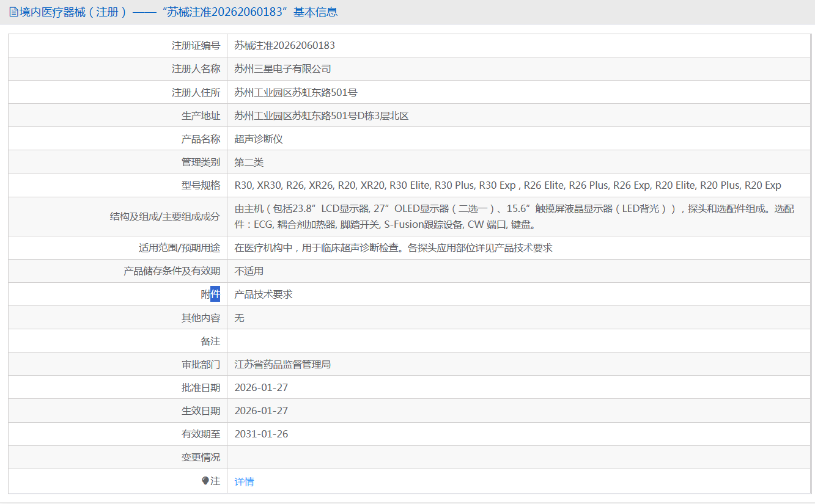Select the 有效期至 label
This screenshot has width=815, height=504.
pos(201,434)
